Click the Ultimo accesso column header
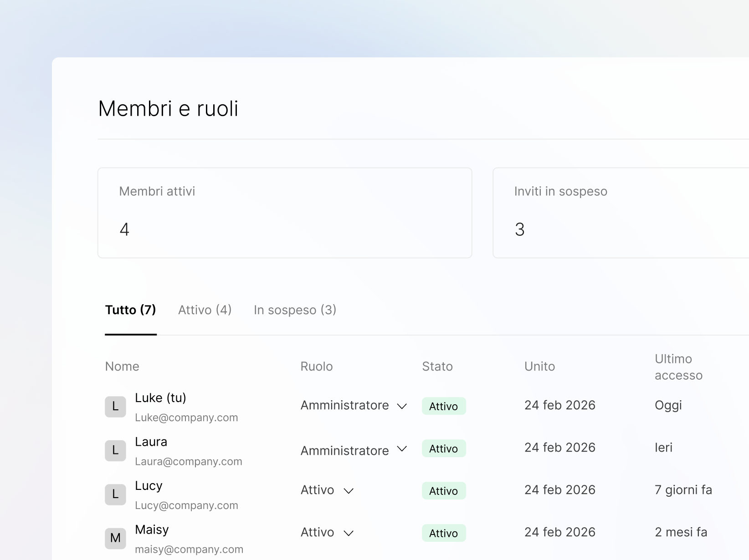The height and width of the screenshot is (560, 749). click(679, 367)
